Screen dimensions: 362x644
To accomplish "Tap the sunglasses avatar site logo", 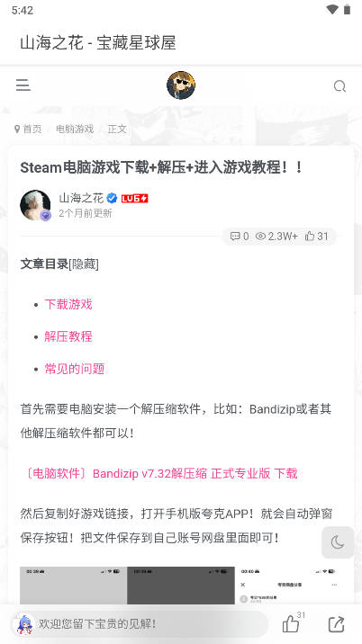I will tap(181, 85).
